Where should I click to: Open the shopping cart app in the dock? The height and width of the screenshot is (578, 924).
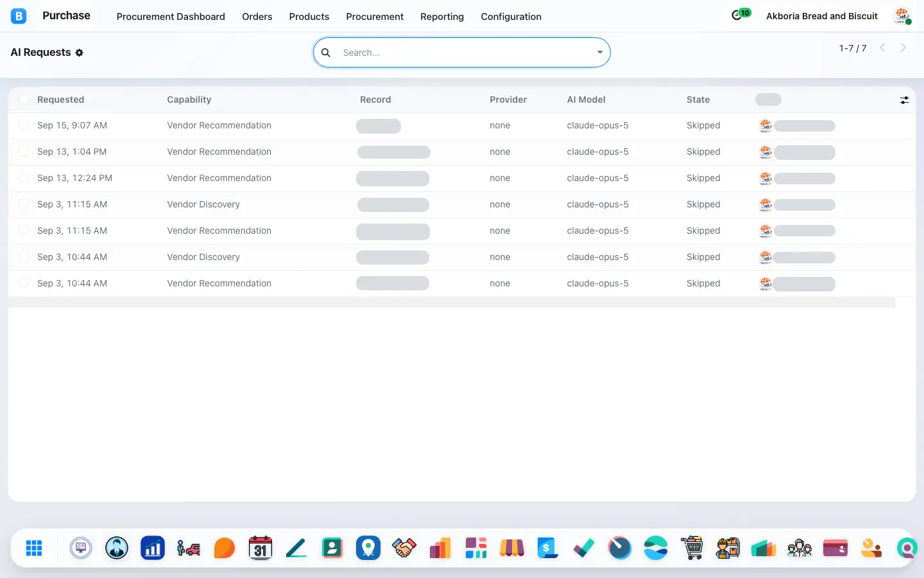tap(692, 548)
